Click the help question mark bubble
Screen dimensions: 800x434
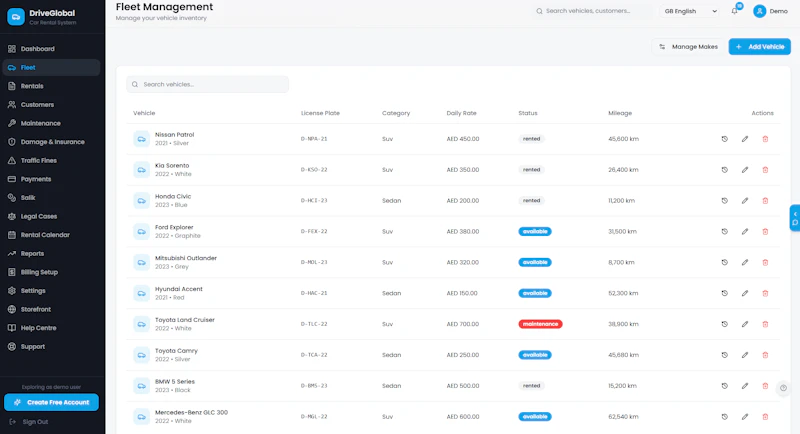(783, 388)
